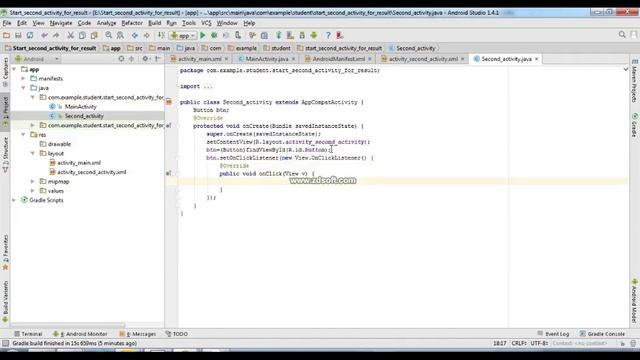The image size is (640, 360).
Task: Select MainActivity in the project tree
Action: (80, 107)
